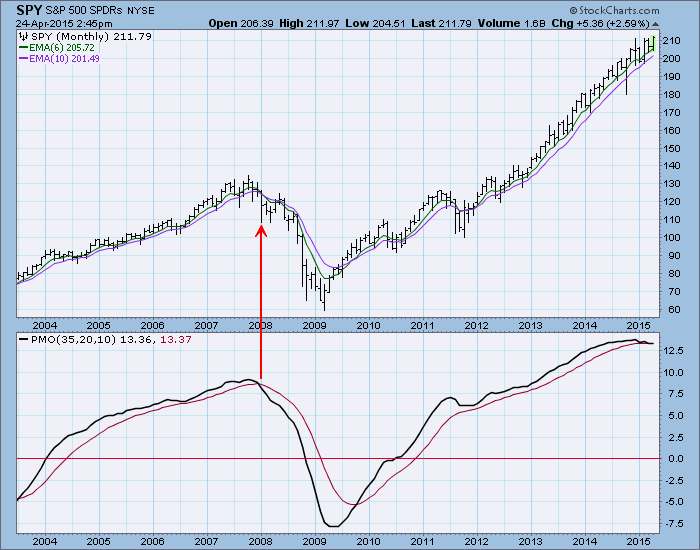Click the 100 price axis label
Screen dimensions: 700x550
pyautogui.click(x=671, y=238)
